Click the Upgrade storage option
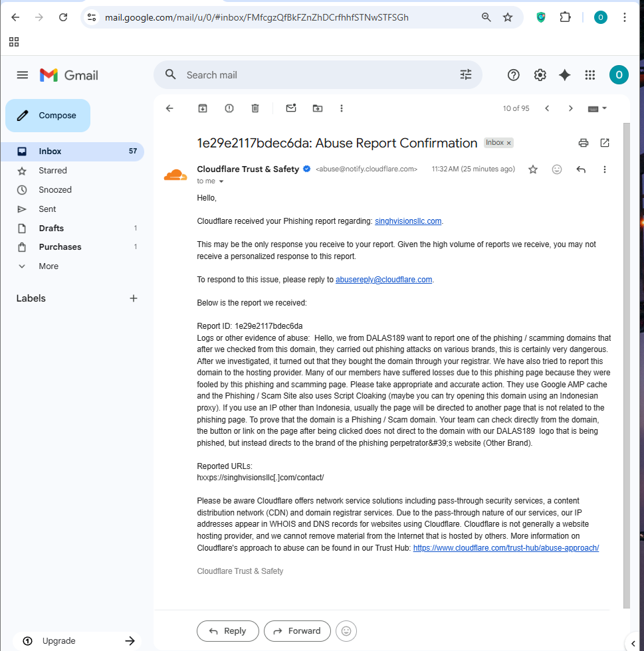The image size is (644, 651). point(78,640)
